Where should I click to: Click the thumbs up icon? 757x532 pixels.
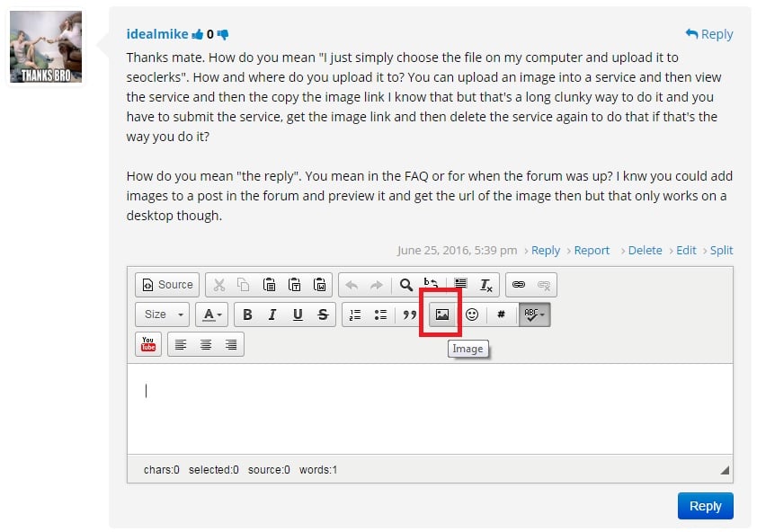198,34
